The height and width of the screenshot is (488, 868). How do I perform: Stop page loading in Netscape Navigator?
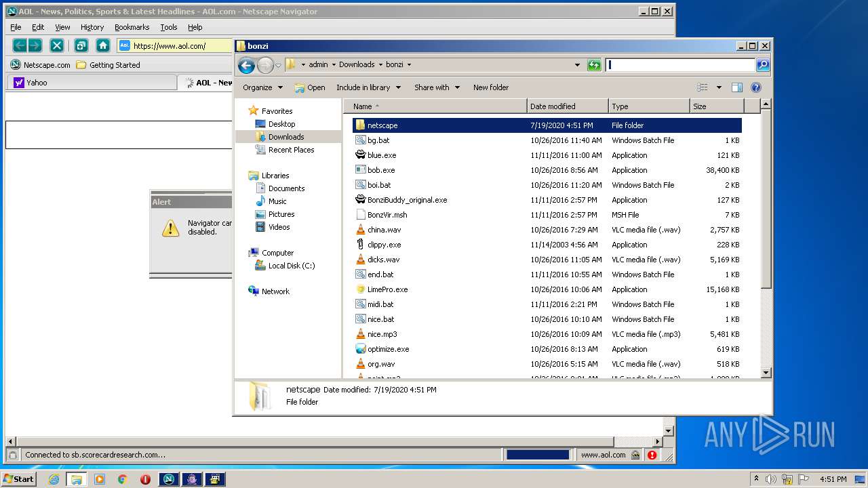tap(58, 45)
